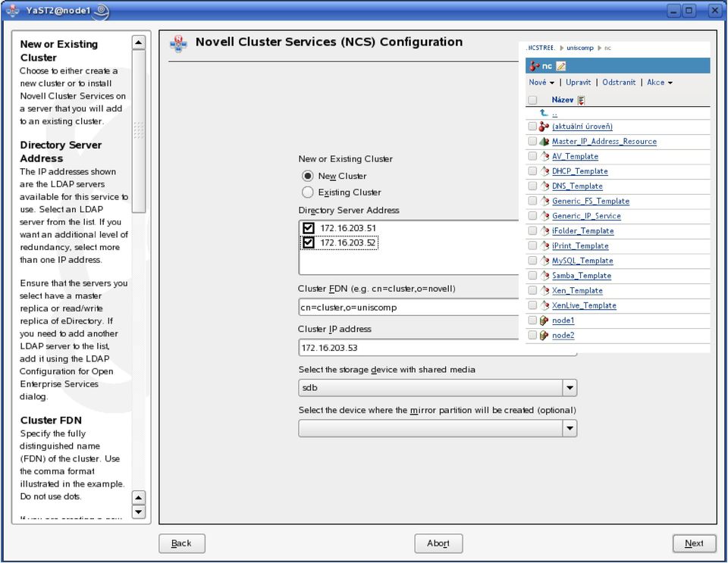Open the Akce dropdown menu
This screenshot has height=563, width=728.
tap(660, 82)
